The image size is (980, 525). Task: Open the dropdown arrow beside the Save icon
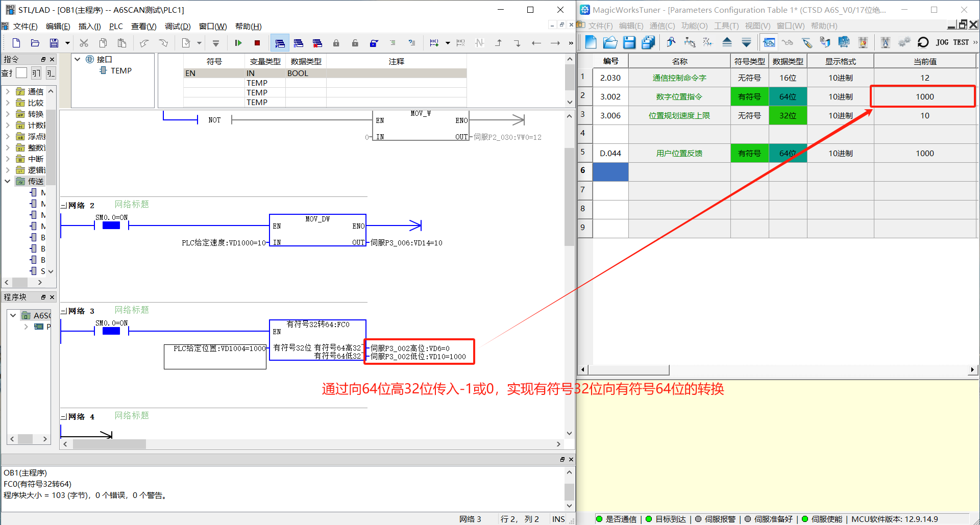point(67,43)
